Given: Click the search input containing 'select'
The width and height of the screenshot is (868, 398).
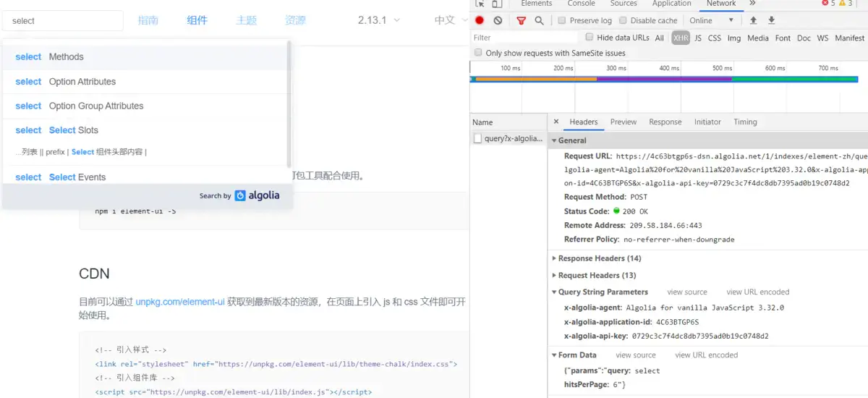Looking at the screenshot, I should click(63, 20).
